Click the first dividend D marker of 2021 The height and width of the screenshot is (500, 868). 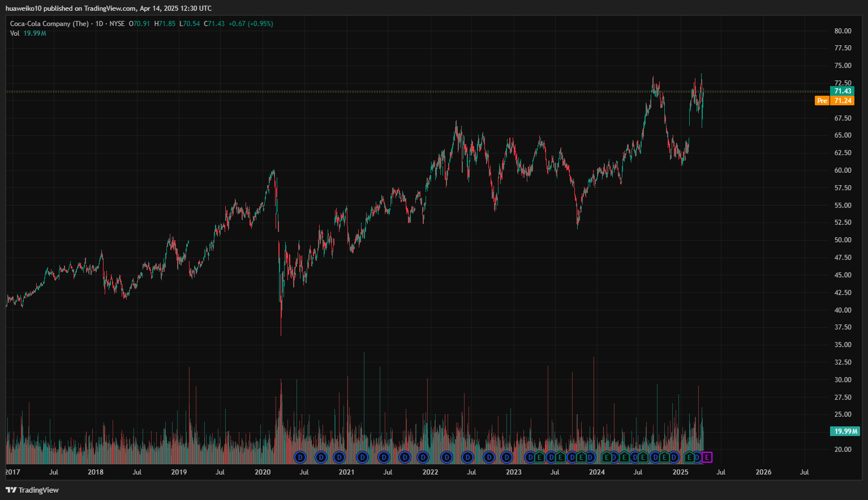tap(362, 457)
